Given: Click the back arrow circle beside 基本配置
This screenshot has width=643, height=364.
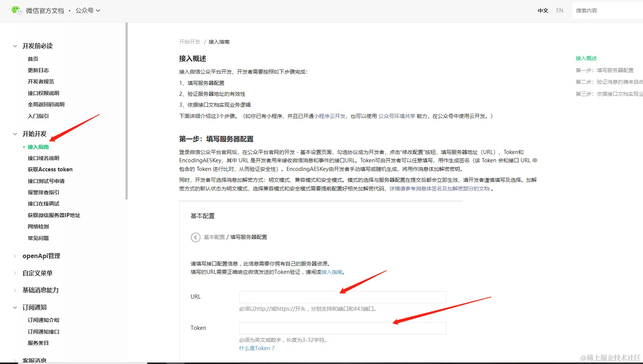Looking at the screenshot, I should click(196, 237).
